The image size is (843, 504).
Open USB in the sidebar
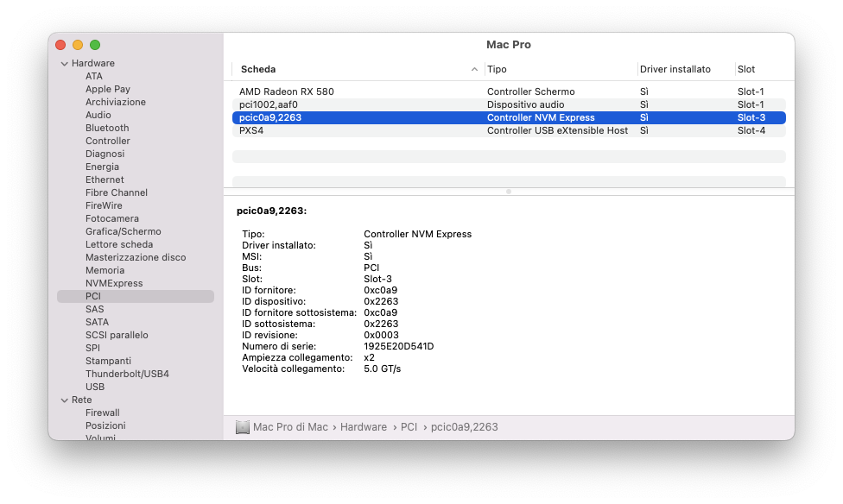pos(95,387)
